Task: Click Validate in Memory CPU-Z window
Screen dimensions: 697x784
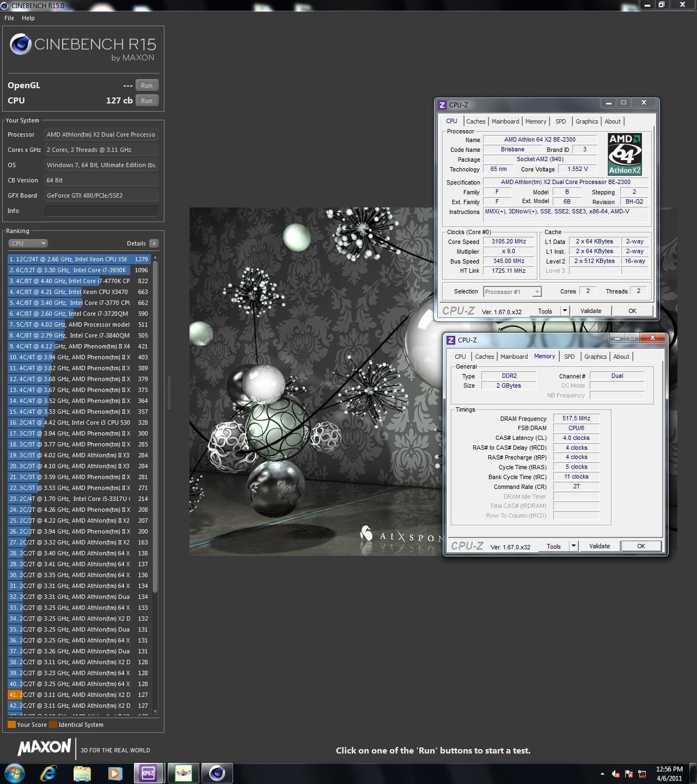Action: point(600,547)
